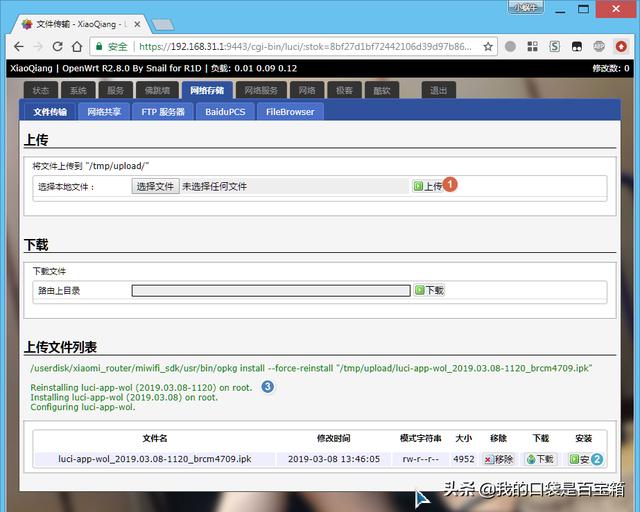Click the browser forward arrow

coord(38,47)
